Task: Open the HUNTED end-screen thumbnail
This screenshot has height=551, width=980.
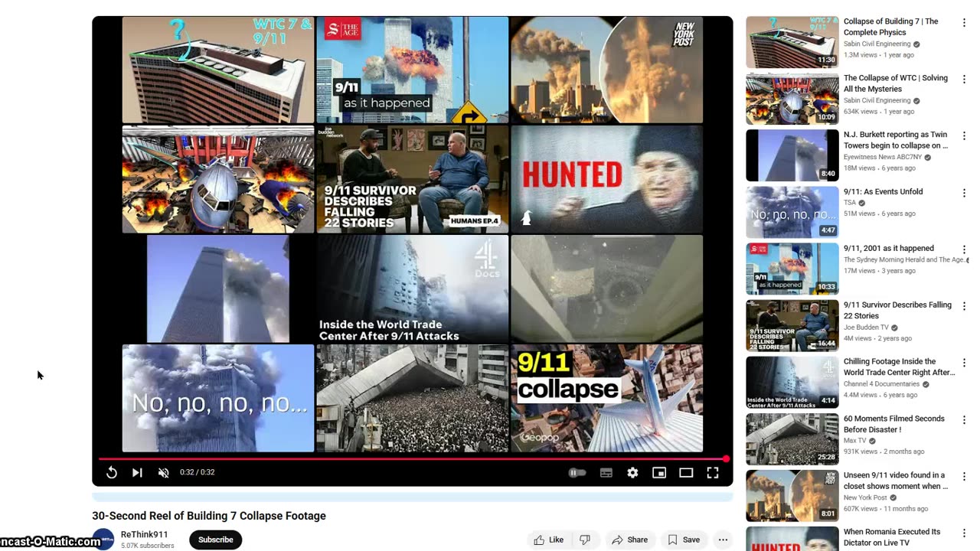Action: pyautogui.click(x=607, y=179)
